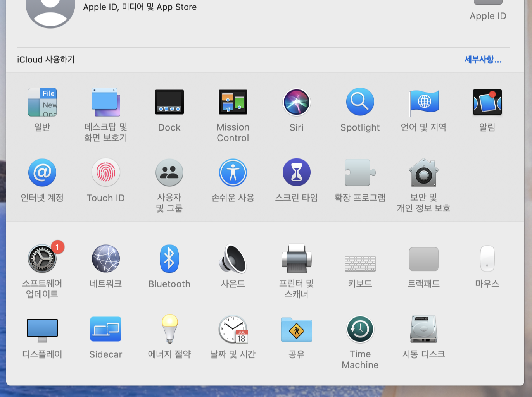Open 프린터 및 스캐너 preferences
Screen dimensions: 532x397
pyautogui.click(x=297, y=259)
